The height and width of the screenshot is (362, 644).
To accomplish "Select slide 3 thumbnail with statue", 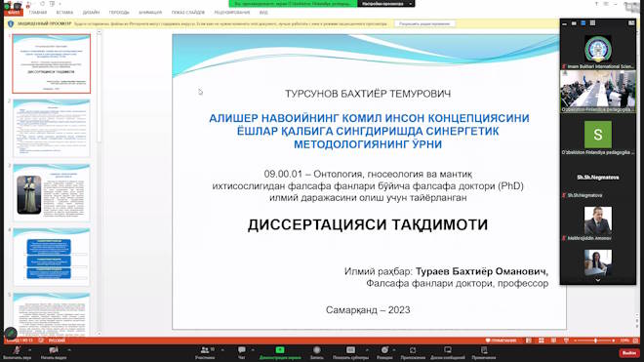I will click(52, 193).
